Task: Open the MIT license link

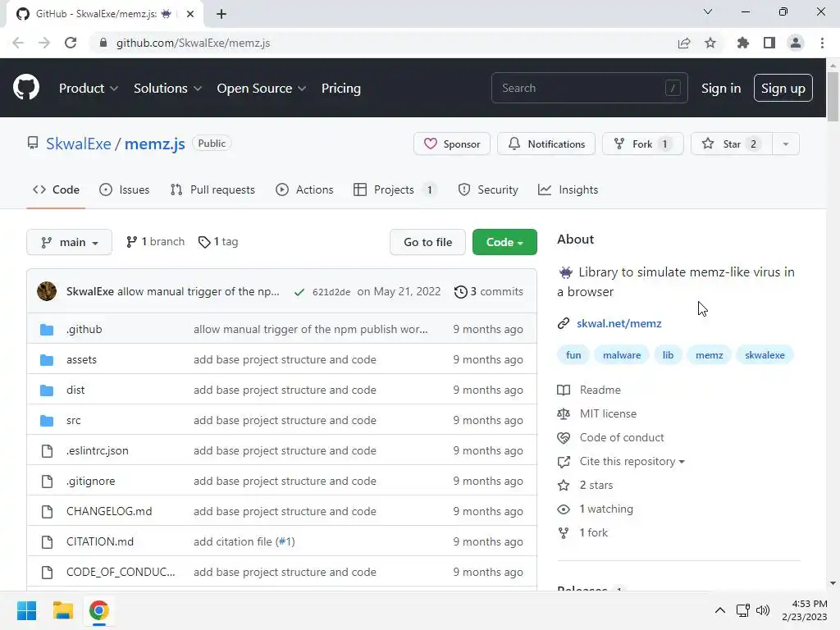Action: 608,413
